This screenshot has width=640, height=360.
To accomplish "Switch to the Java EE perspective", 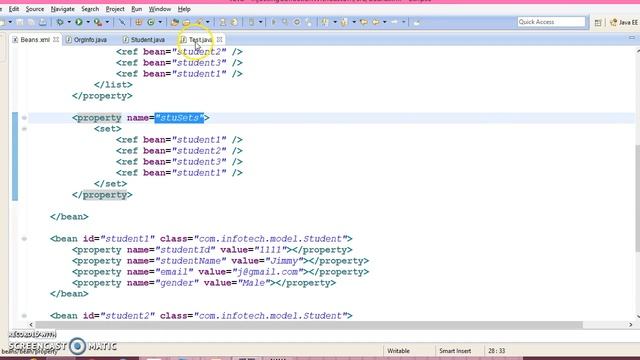I will (624, 22).
